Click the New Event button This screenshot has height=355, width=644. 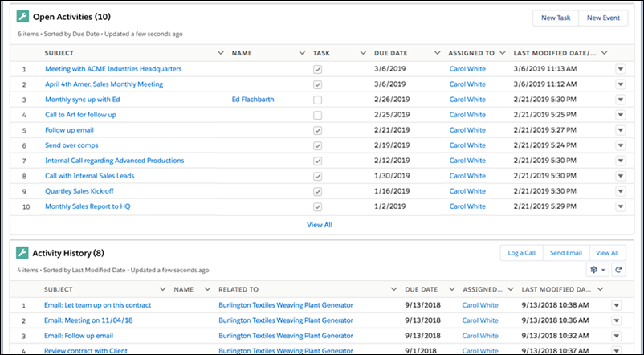click(x=603, y=18)
